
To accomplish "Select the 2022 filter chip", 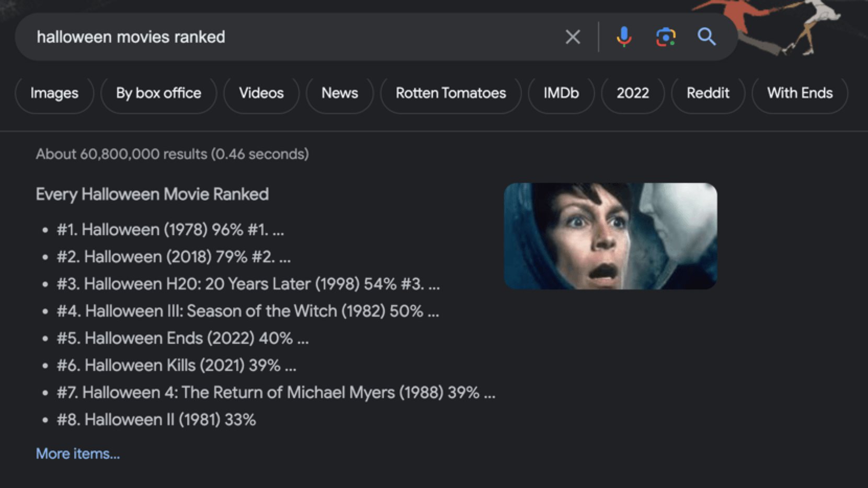I will [633, 93].
